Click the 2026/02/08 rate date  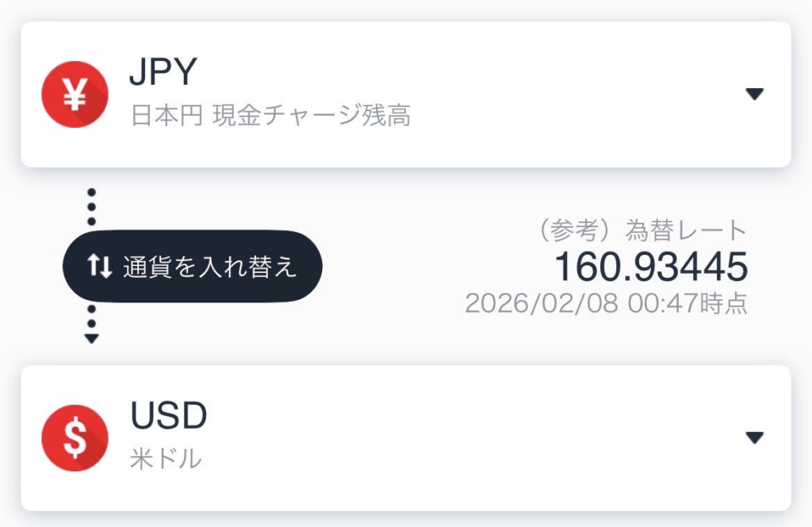pos(542,304)
